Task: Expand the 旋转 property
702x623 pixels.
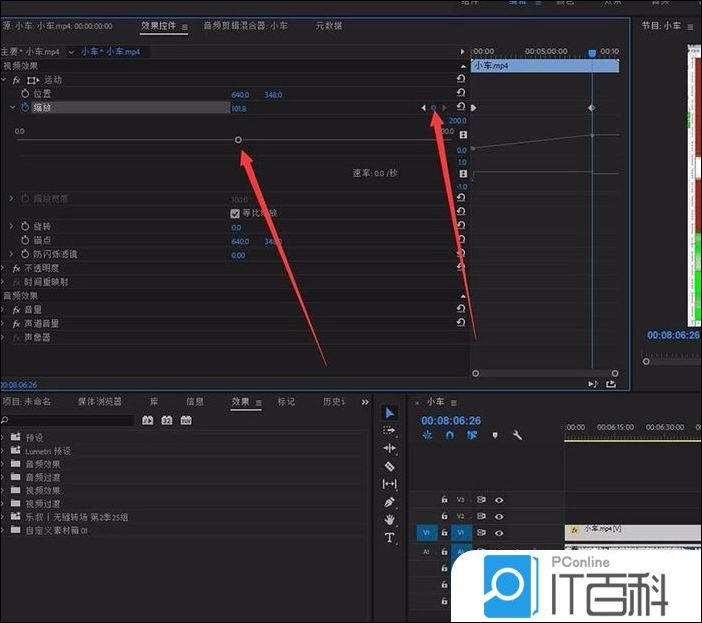Action: click(12, 226)
